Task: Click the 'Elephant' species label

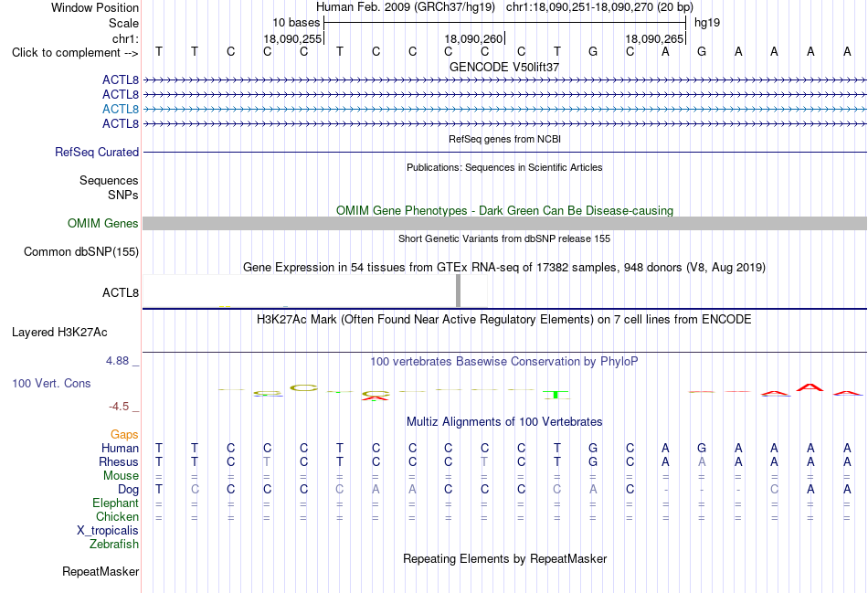Action: click(115, 503)
